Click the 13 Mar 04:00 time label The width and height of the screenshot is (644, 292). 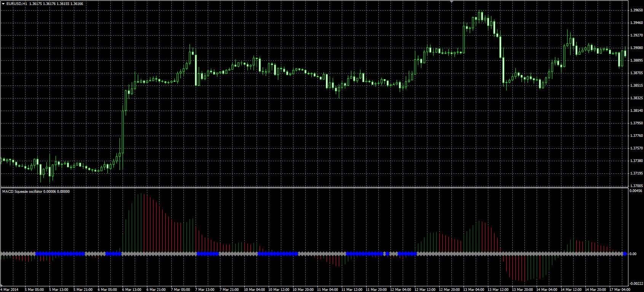tap(474, 290)
